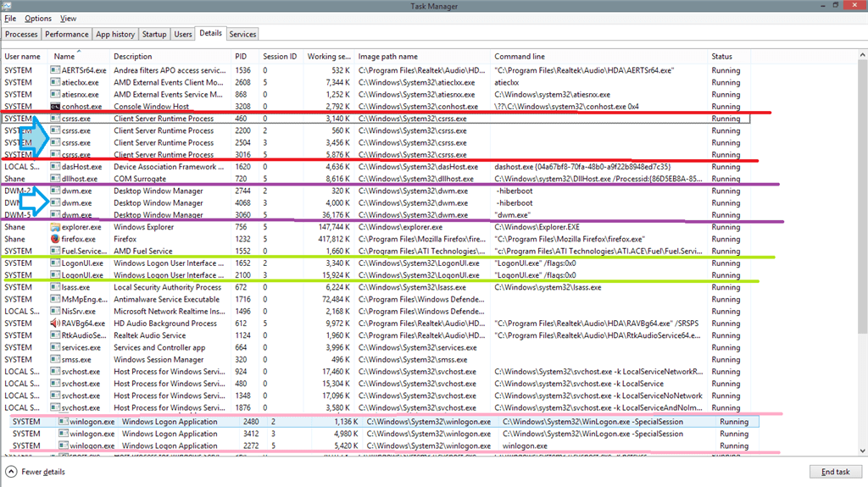Screen dimensions: 868x487
Task: Click the Fuel.Service process icon
Action: click(55, 252)
